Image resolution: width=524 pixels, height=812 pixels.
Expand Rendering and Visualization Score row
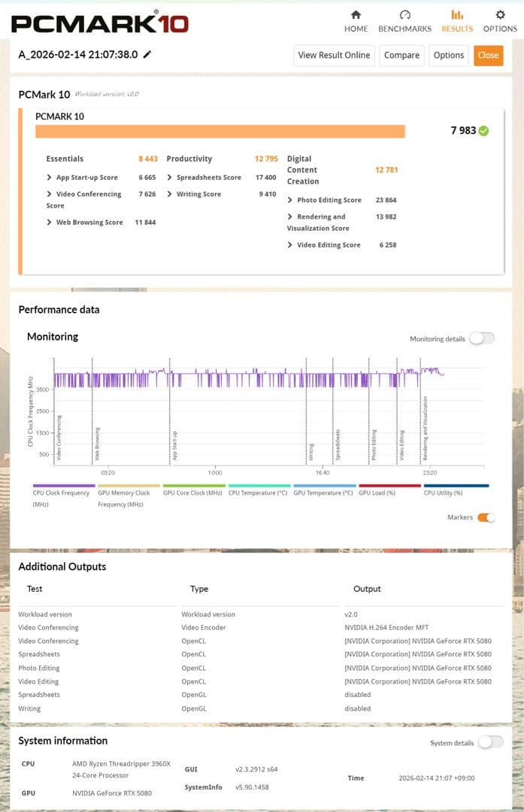[290, 217]
